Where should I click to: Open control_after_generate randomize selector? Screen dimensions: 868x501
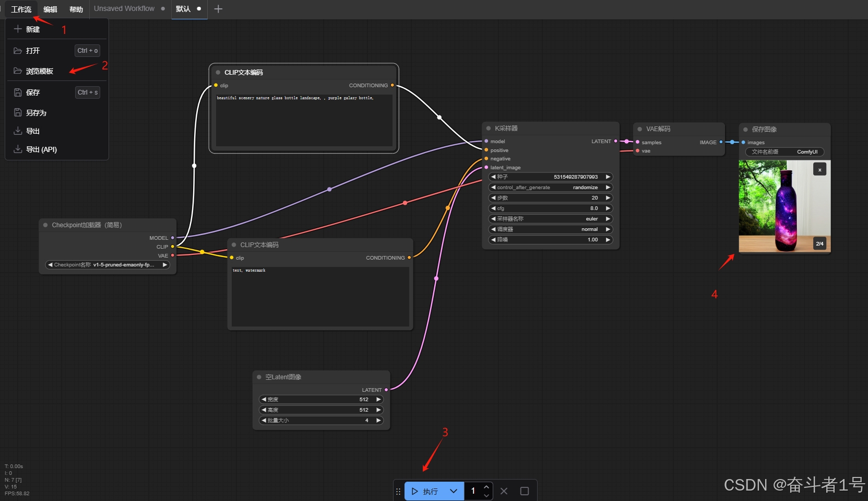tap(550, 188)
